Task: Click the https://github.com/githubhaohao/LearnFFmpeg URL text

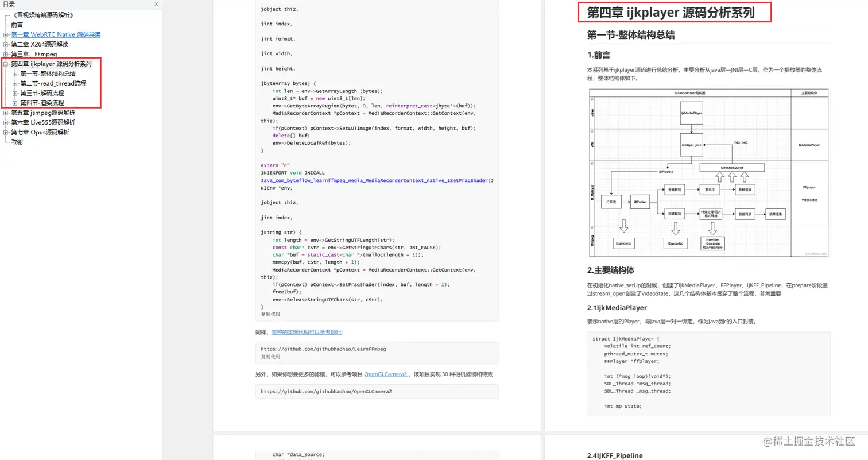Action: pos(323,349)
